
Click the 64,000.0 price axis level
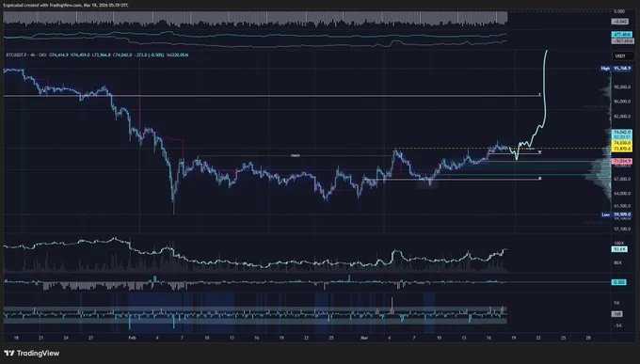(x=622, y=194)
